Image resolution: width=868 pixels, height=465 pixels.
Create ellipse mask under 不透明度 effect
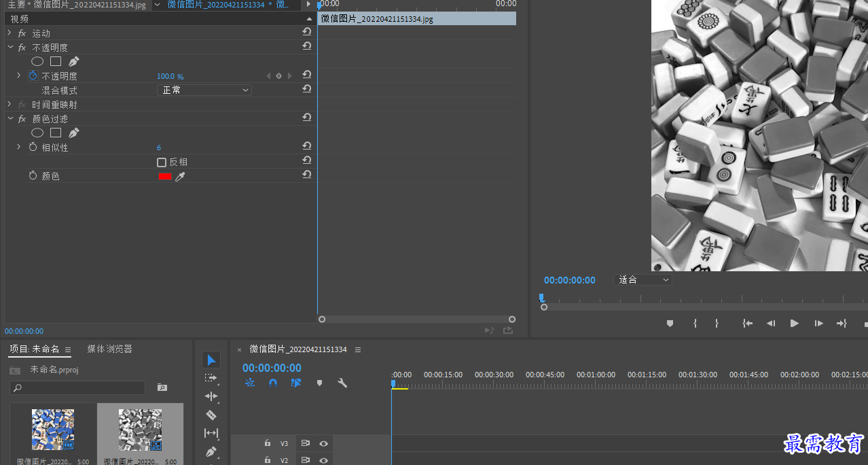pyautogui.click(x=37, y=61)
